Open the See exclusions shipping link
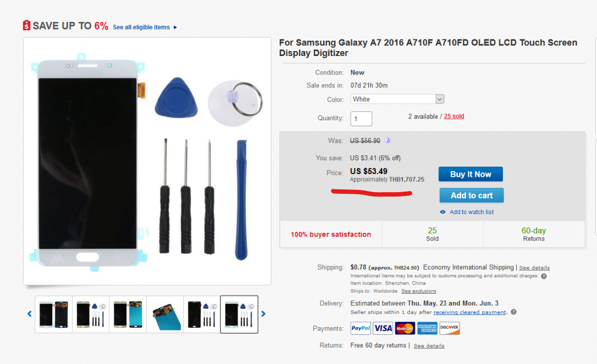Viewport: 597px width, 364px height. pos(418,291)
